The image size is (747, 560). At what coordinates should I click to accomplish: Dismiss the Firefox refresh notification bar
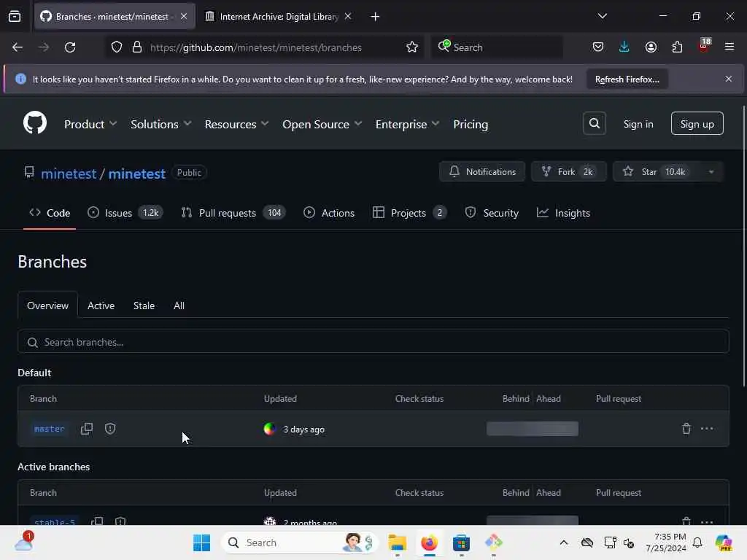(729, 79)
